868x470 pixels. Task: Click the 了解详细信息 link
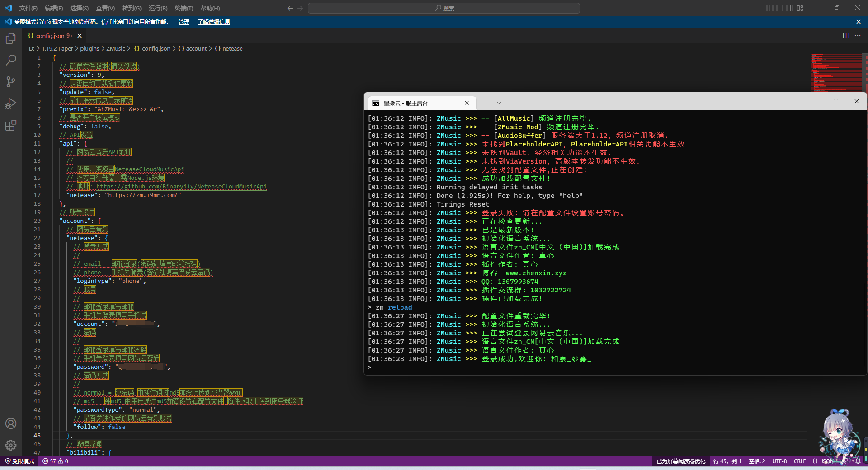(x=214, y=22)
